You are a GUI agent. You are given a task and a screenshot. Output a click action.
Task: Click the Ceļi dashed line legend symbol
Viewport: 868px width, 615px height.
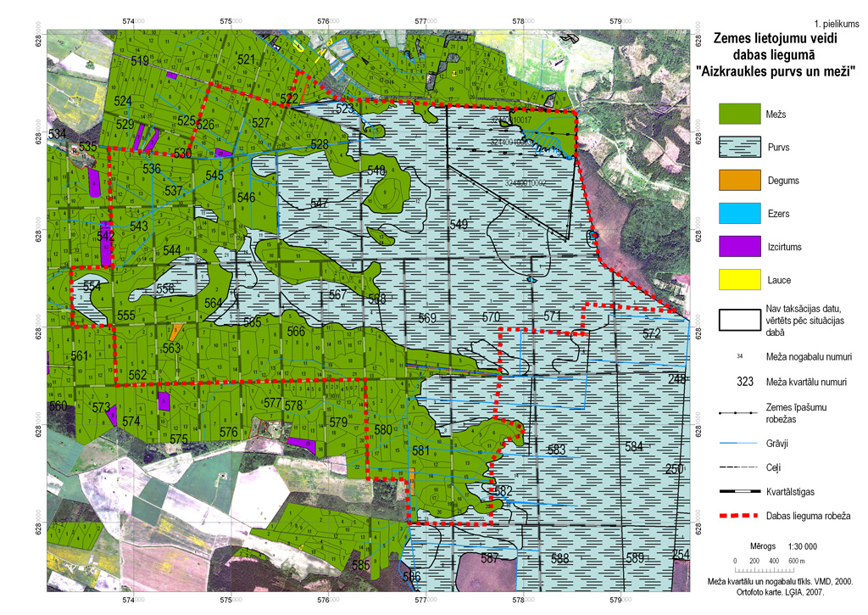pos(739,467)
